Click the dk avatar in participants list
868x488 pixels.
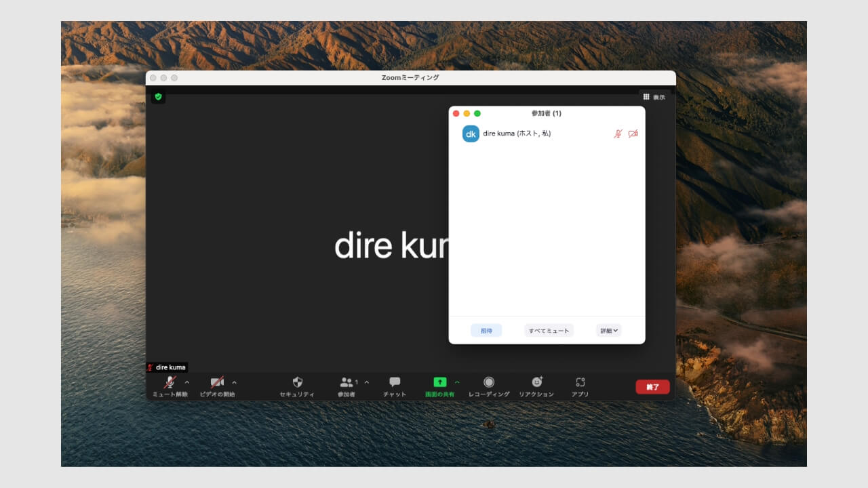pos(471,134)
